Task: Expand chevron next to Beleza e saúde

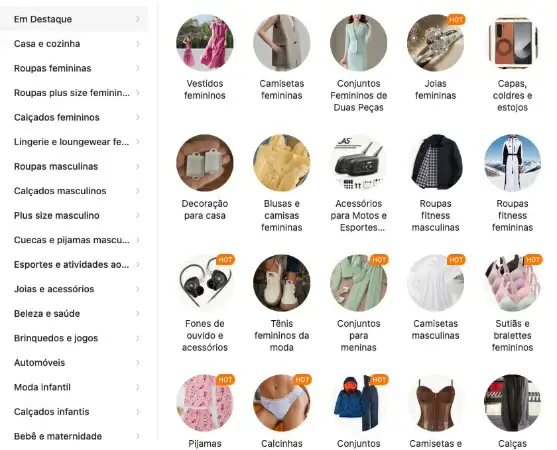Action: coord(138,313)
